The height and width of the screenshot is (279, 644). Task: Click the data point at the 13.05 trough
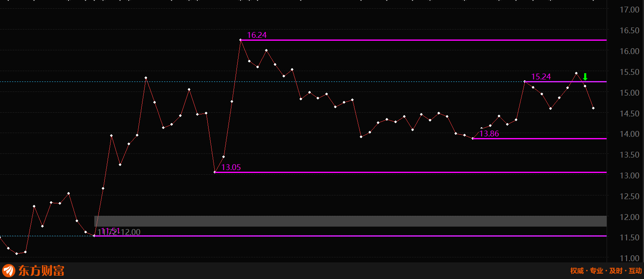(214, 172)
